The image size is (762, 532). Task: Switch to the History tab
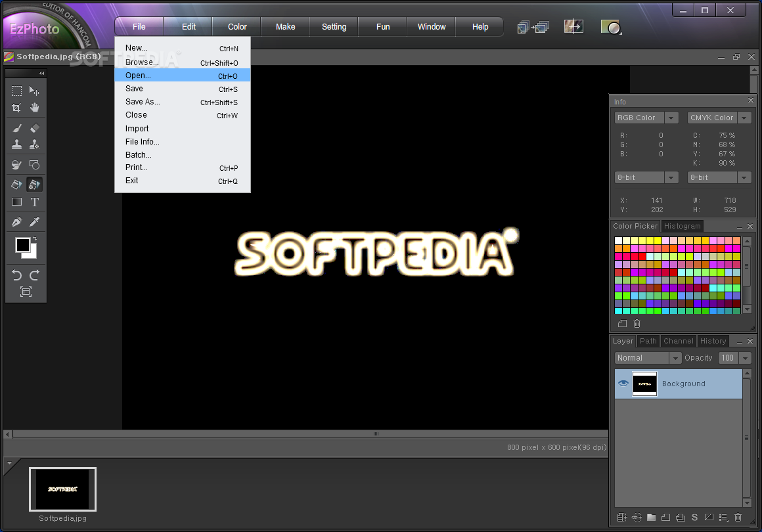(713, 341)
